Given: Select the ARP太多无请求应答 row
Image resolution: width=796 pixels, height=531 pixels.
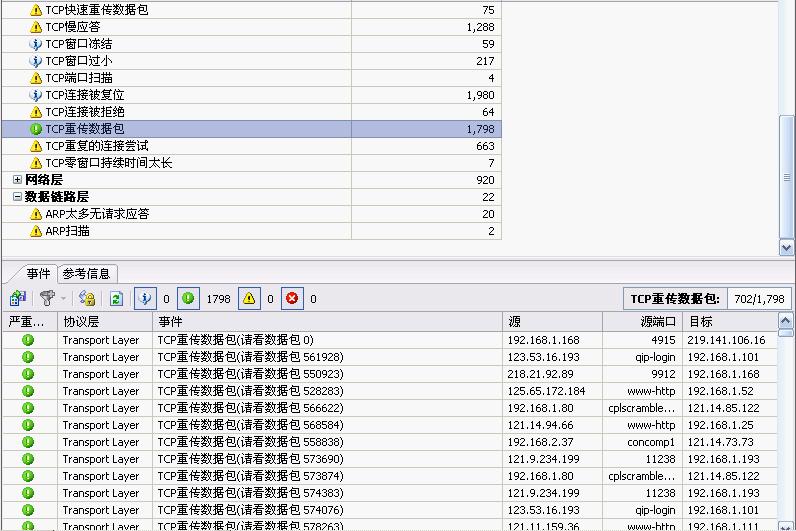Looking at the screenshot, I should [252, 214].
